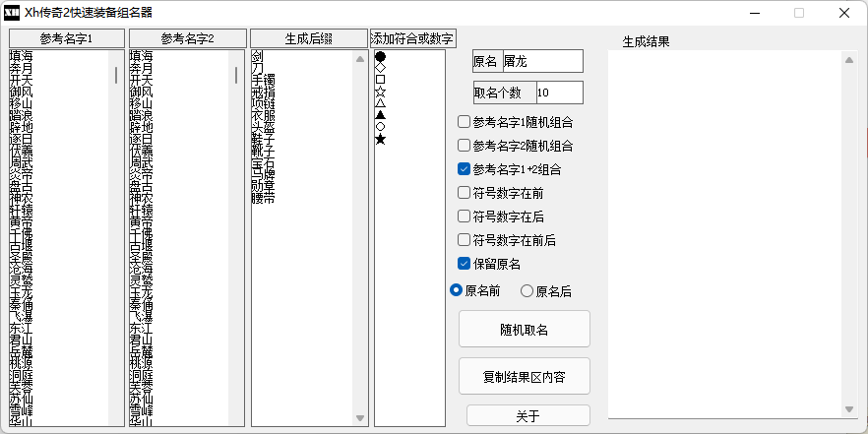Select the ▲ filled triangle symbol

point(380,115)
